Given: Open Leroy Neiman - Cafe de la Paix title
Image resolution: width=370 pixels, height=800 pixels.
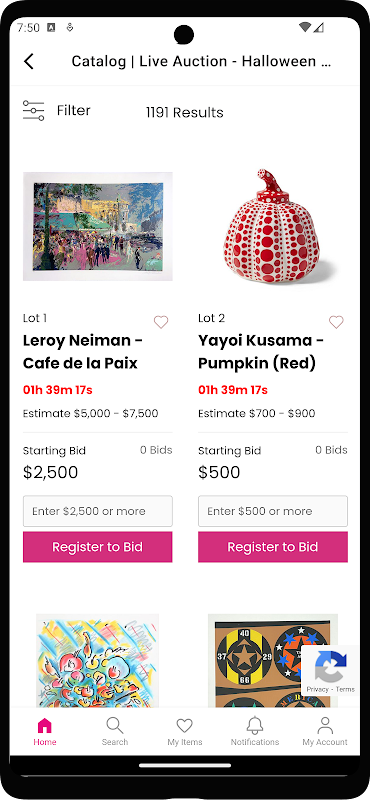Looking at the screenshot, I should pyautogui.click(x=83, y=352).
